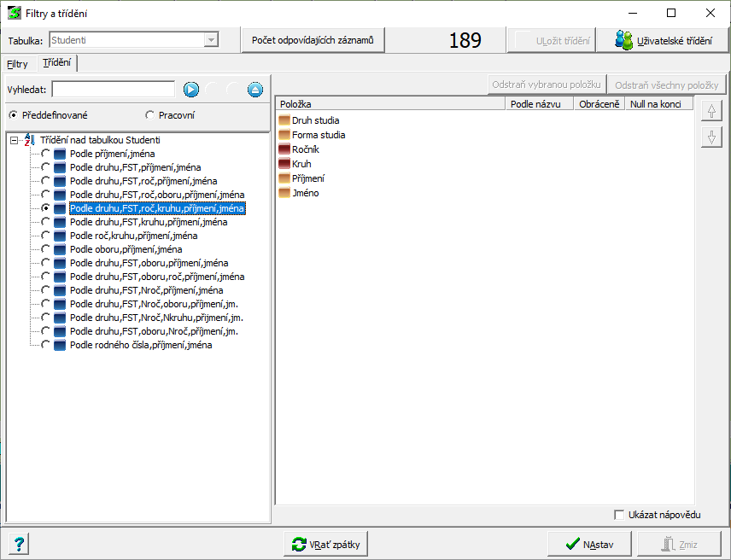Open the Třídění tab

[x=56, y=63]
